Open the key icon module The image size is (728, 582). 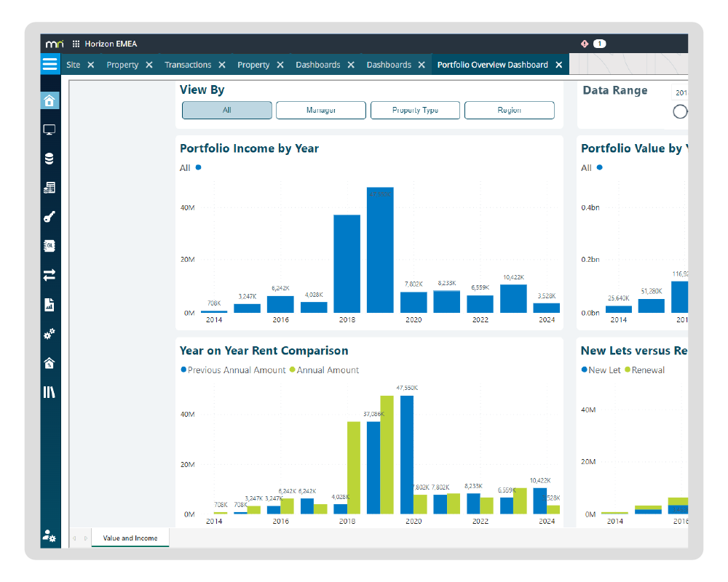[x=50, y=217]
